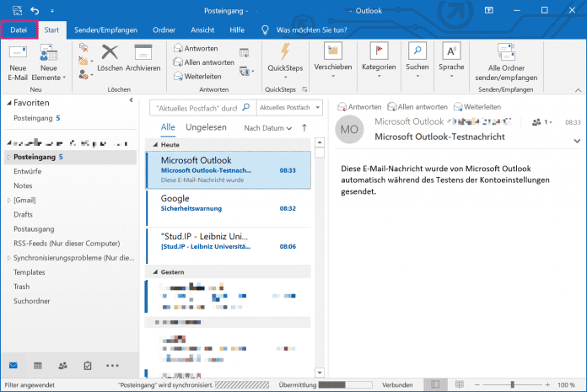Click Weiterleiten in the ribbon

[199, 76]
